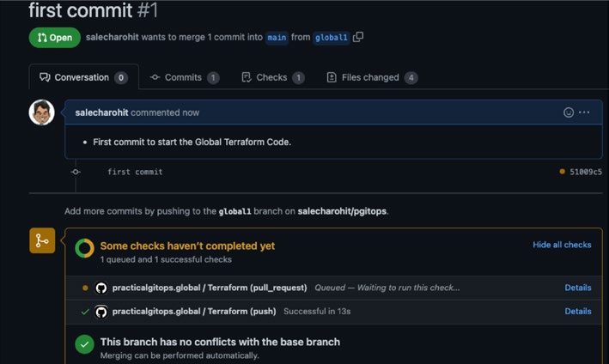This screenshot has width=609, height=364.
Task: Open the comment's three-dot options menu
Action: pyautogui.click(x=584, y=112)
